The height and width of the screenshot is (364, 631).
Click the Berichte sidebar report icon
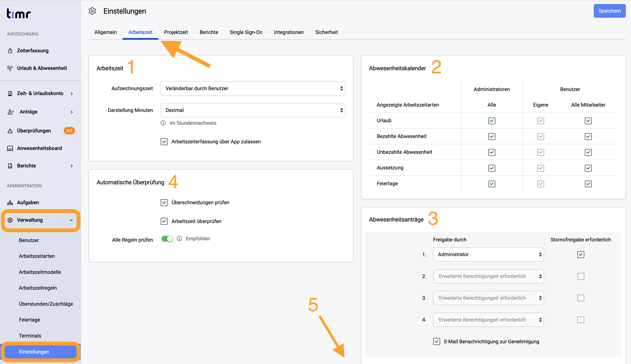click(10, 166)
